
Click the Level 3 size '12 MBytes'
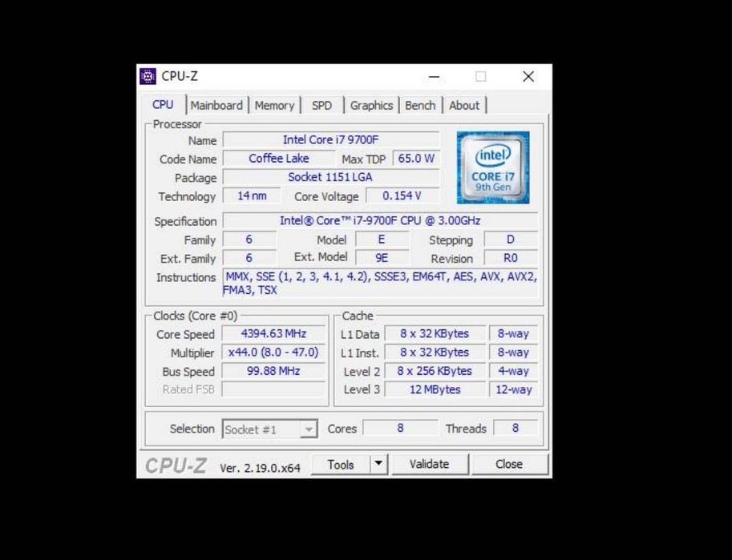click(x=435, y=389)
